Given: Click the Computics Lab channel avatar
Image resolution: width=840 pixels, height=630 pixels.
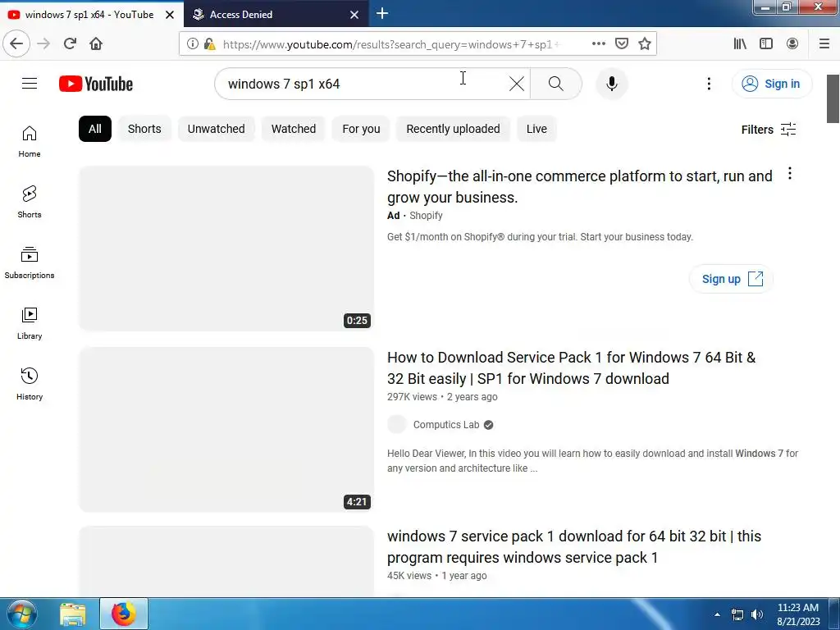Looking at the screenshot, I should [x=397, y=424].
